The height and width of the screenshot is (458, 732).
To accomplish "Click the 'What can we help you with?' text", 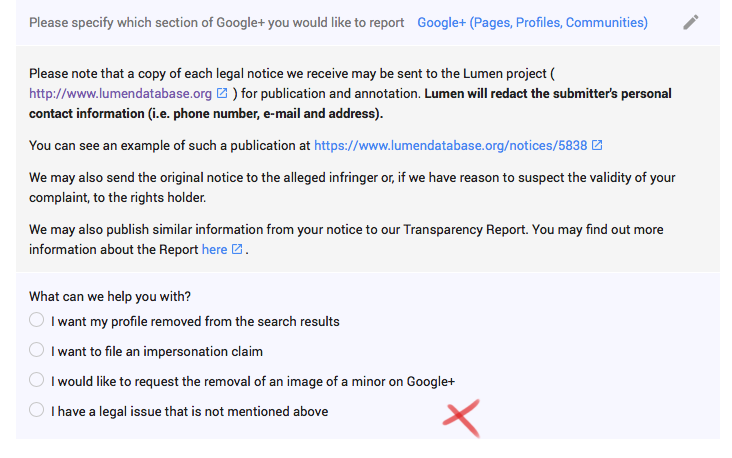I will coord(110,296).
